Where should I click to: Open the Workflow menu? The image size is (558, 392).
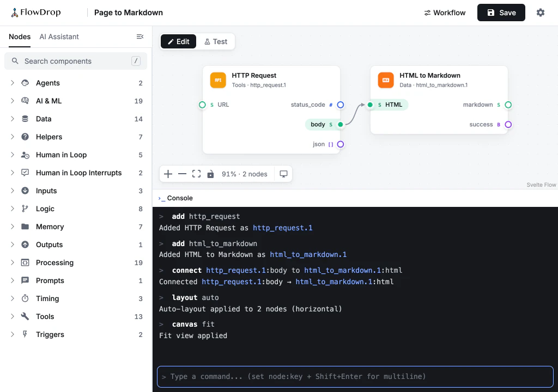(445, 13)
